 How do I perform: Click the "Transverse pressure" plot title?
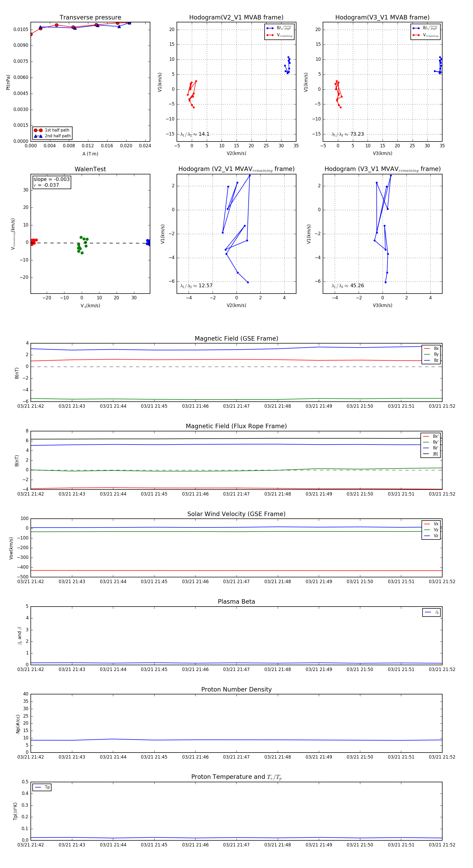[90, 18]
